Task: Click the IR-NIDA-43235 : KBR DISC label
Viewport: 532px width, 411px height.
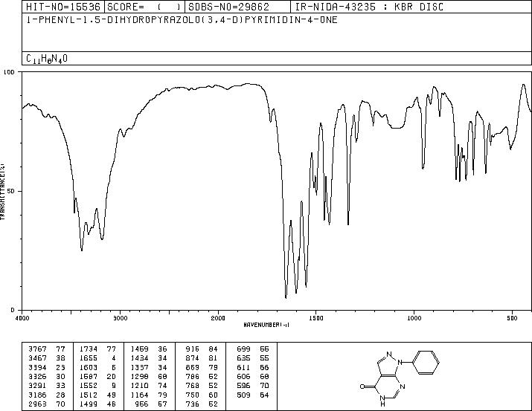Action: (369, 7)
